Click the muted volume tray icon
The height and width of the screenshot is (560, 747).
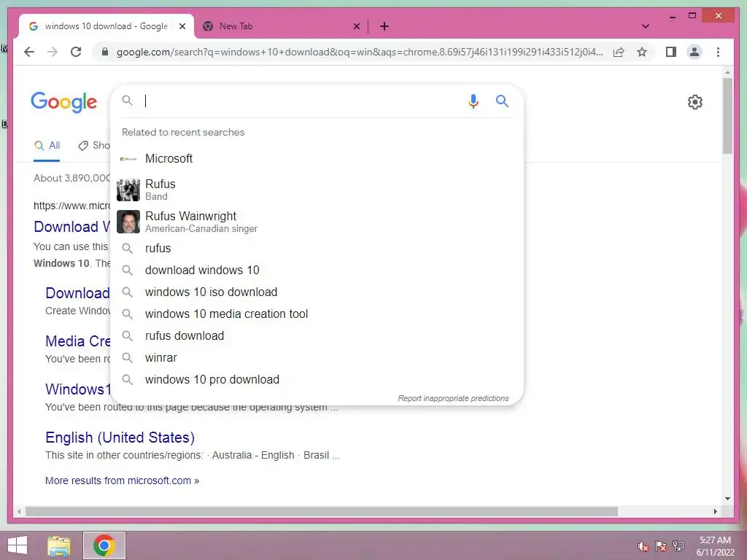[643, 547]
